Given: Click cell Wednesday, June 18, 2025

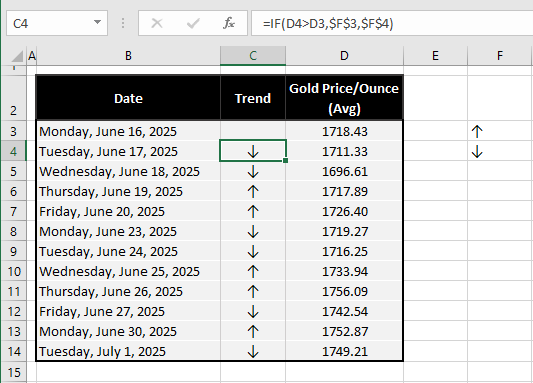Looking at the screenshot, I should (x=128, y=171).
